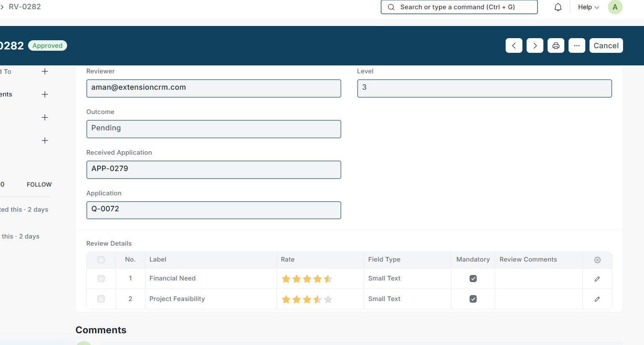644x345 pixels.
Task: Go to previous record with left arrow
Action: (514, 46)
